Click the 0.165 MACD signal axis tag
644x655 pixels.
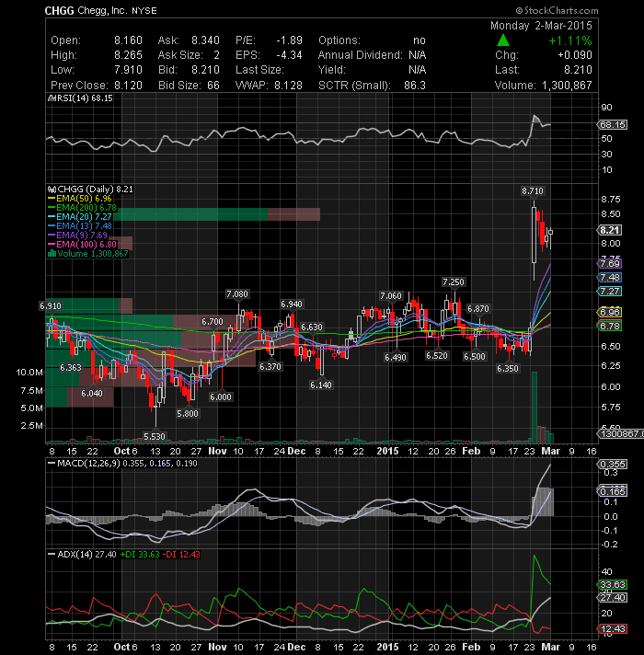click(612, 491)
